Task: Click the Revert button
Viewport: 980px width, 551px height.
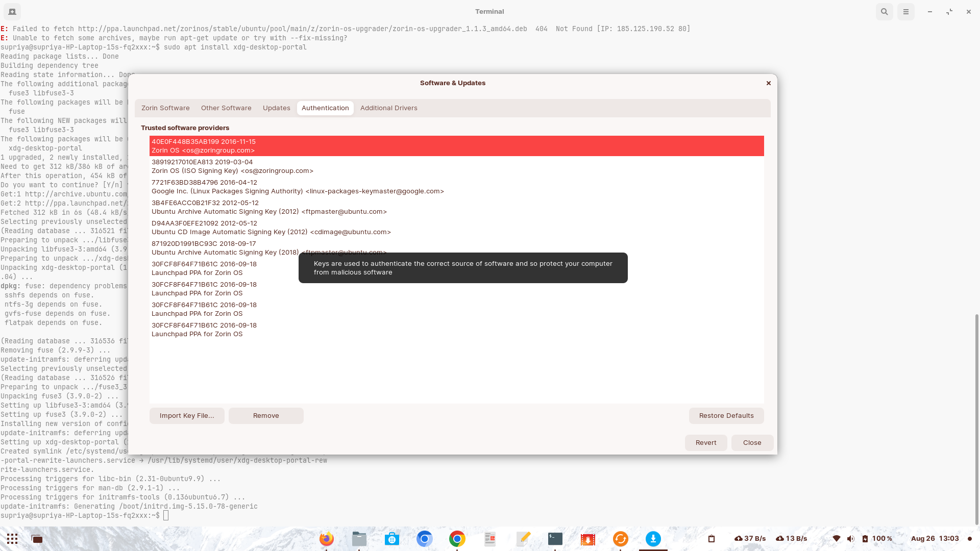Action: [x=706, y=443]
